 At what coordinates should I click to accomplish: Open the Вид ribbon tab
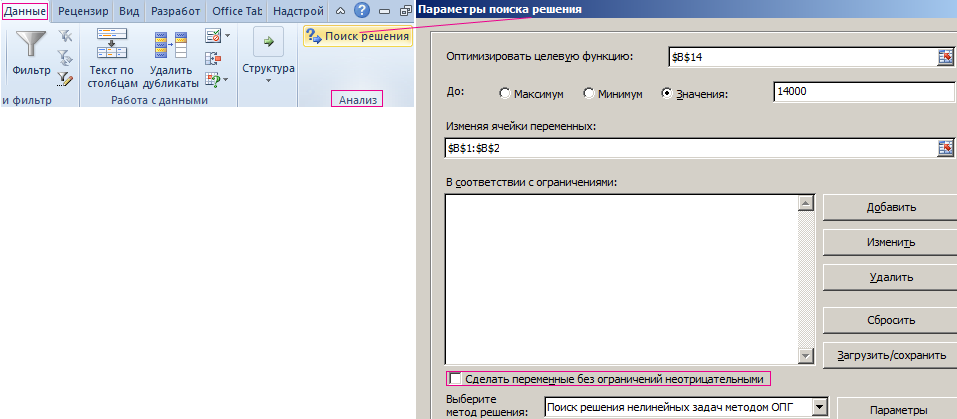click(x=129, y=11)
